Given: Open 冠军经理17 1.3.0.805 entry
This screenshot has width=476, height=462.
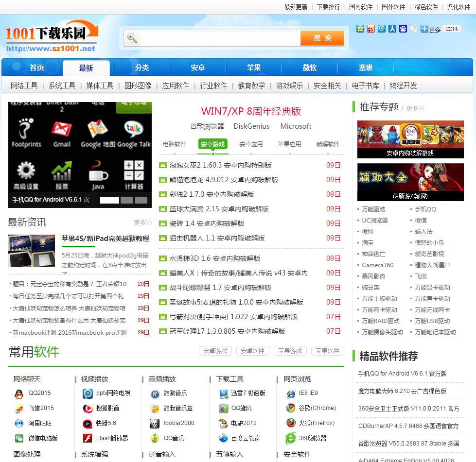Looking at the screenshot, I should click(x=227, y=331).
